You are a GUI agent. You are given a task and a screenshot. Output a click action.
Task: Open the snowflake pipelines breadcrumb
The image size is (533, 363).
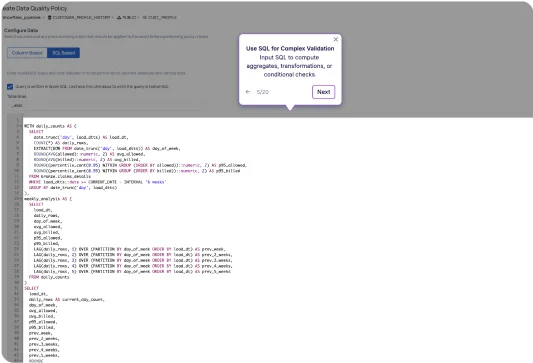click(22, 17)
